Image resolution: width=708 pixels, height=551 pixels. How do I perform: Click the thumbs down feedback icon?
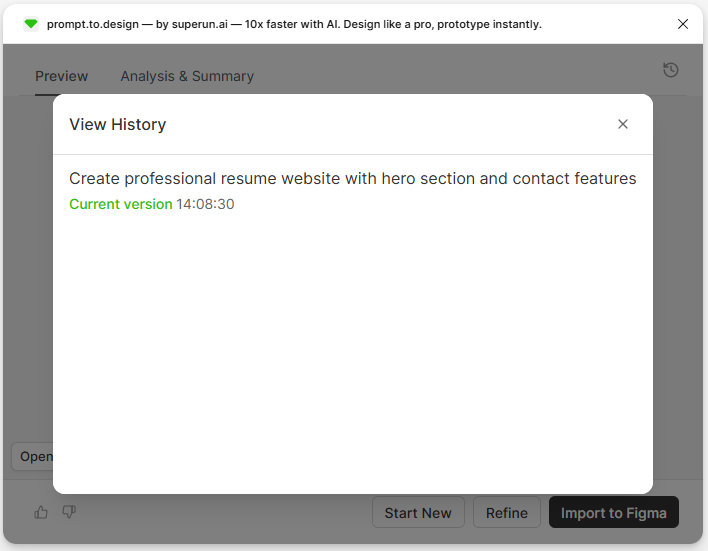[x=69, y=512]
